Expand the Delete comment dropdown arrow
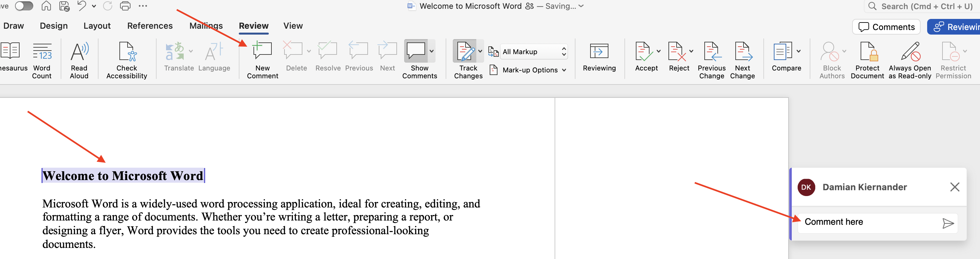 click(x=309, y=51)
